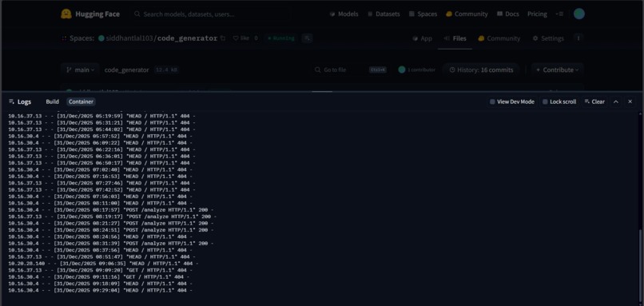
Task: Click the search field for models and datasets
Action: coord(209,14)
